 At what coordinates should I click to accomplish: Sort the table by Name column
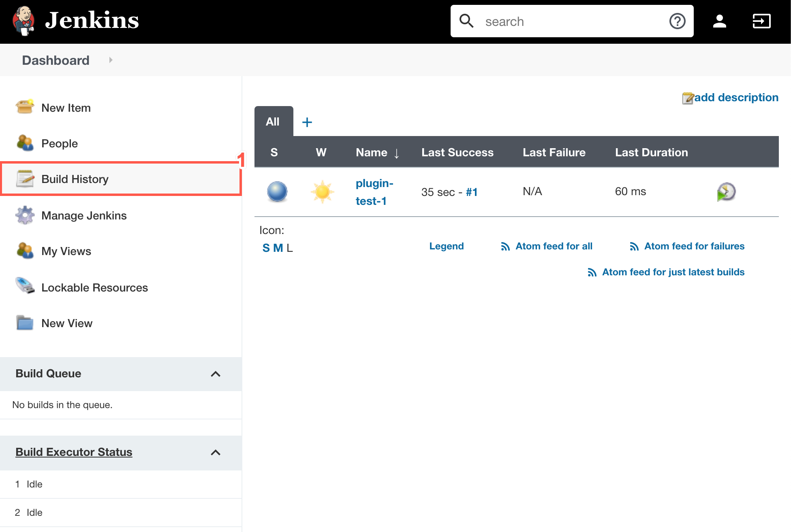click(372, 152)
